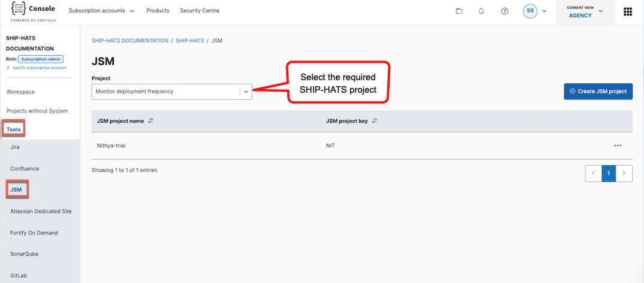Image resolution: width=644 pixels, height=283 pixels.
Task: Go to SHIP-HATS DOCUMENTATION breadcrumb
Action: 130,41
